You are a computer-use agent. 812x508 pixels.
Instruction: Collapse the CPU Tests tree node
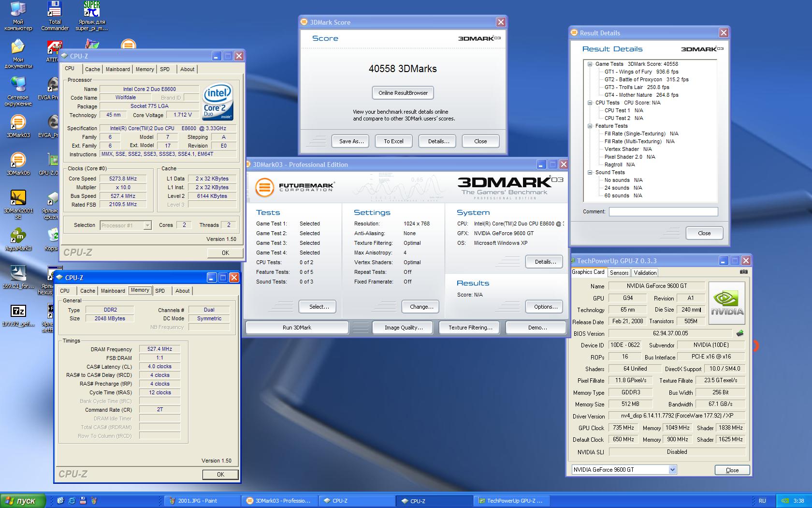(590, 103)
